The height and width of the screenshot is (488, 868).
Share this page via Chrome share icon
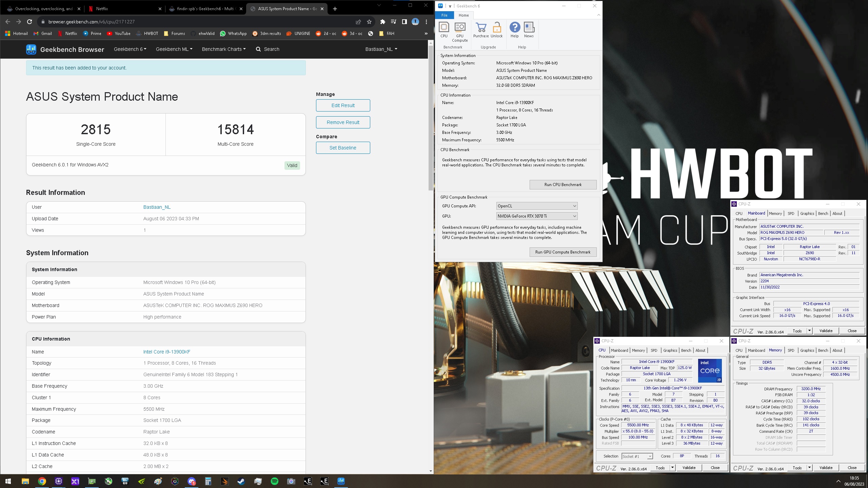pyautogui.click(x=358, y=22)
